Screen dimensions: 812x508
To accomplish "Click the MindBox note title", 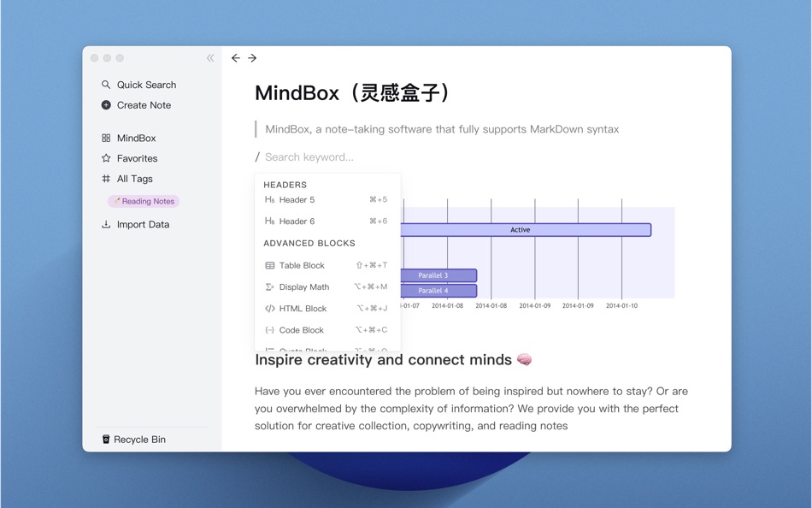I will coord(354,92).
